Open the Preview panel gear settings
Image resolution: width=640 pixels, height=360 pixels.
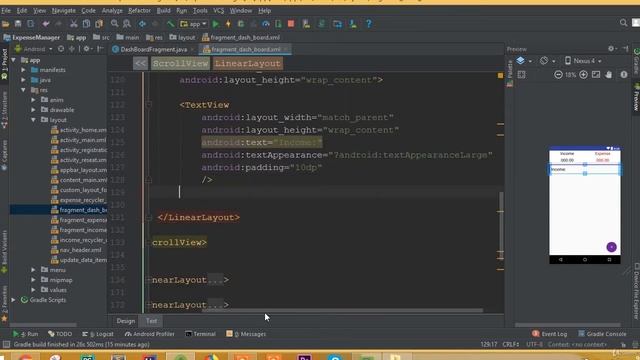click(611, 49)
